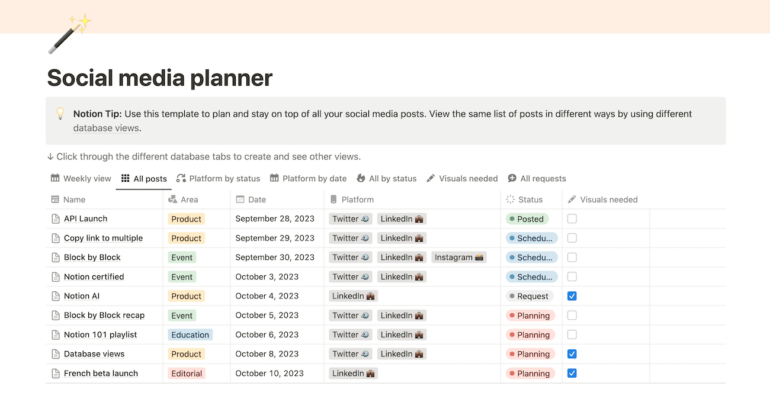Click the magic wand page icon
Viewport: 770px width, 405px height.
(x=70, y=33)
